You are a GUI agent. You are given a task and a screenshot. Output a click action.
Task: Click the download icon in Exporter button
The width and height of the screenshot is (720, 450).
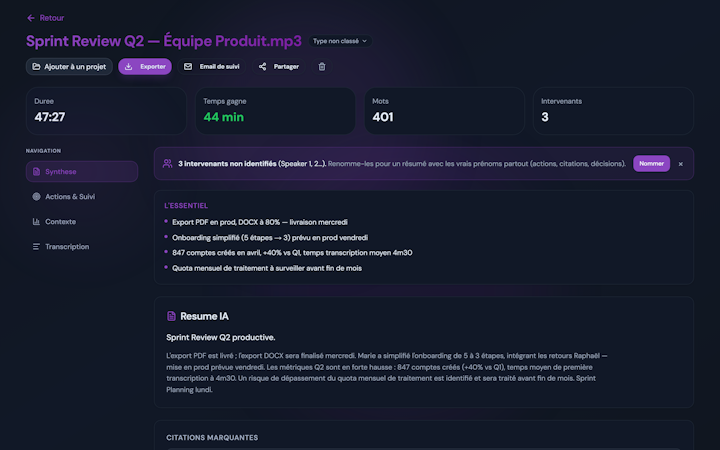pyautogui.click(x=129, y=67)
